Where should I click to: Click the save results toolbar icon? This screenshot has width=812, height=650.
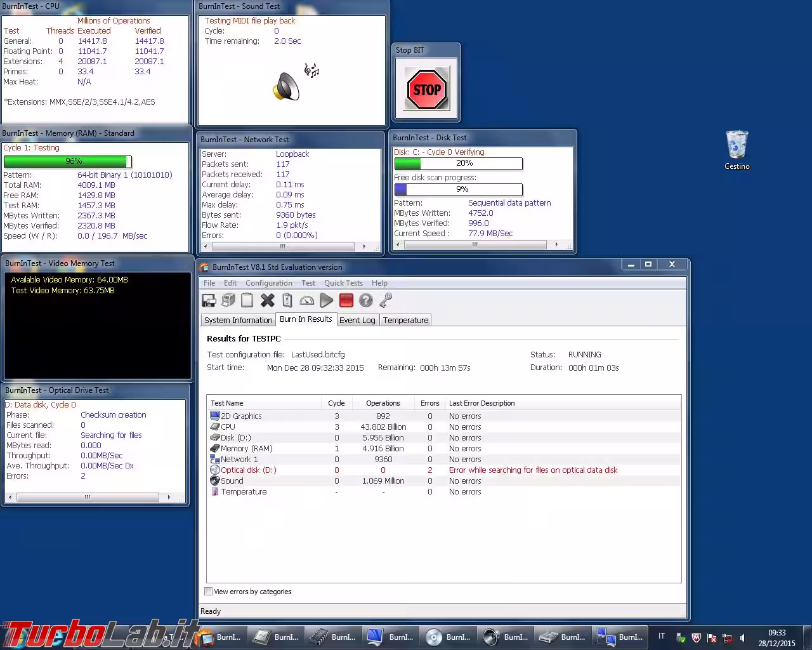(209, 301)
